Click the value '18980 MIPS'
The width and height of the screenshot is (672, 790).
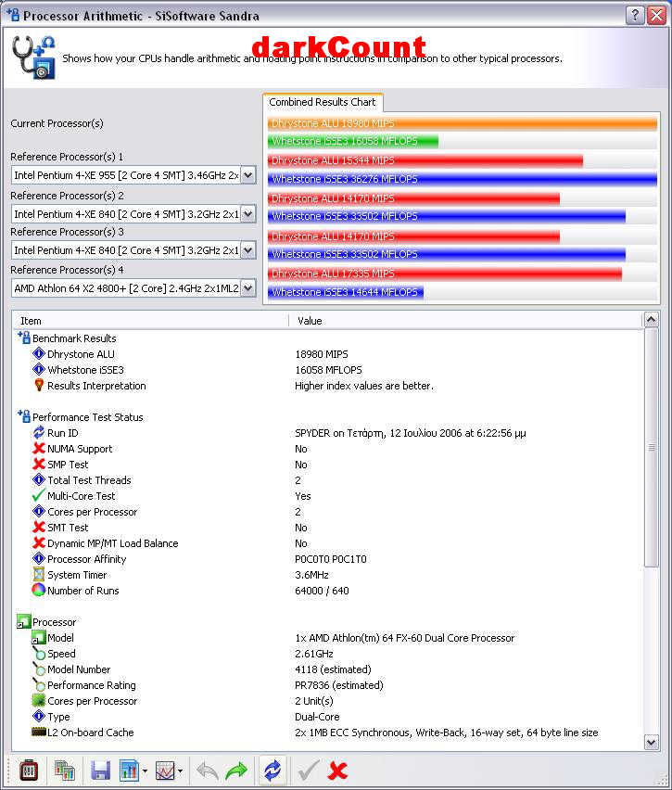pos(322,354)
